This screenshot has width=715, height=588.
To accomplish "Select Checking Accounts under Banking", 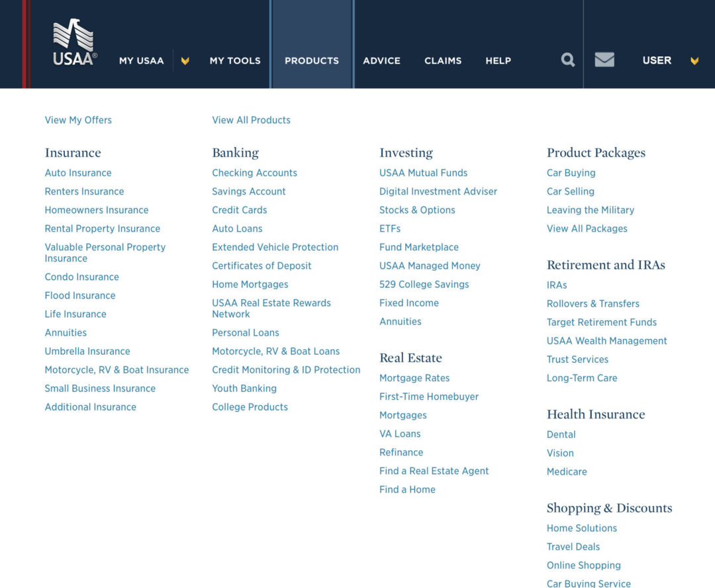I will pos(254,173).
